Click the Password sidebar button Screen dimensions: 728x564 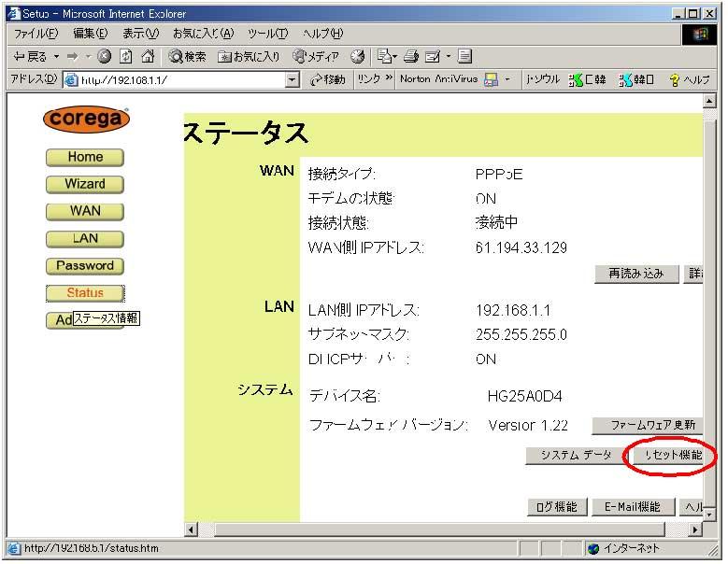click(x=85, y=266)
